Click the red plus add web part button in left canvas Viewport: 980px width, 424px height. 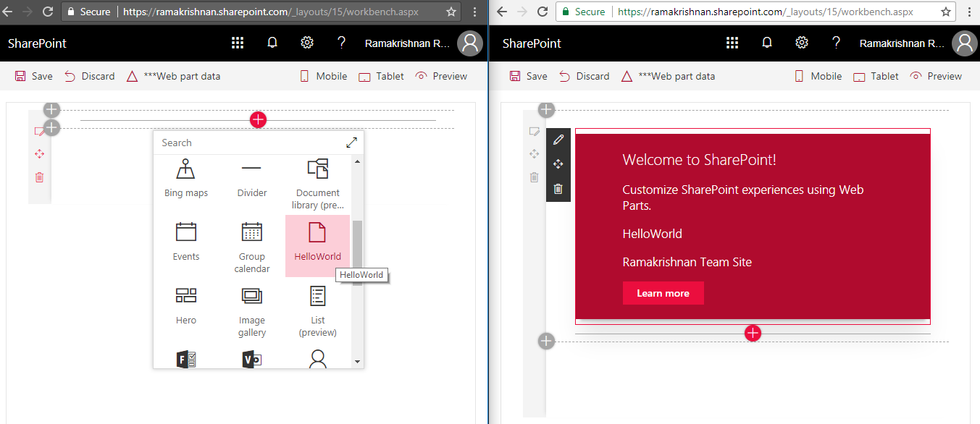point(258,120)
